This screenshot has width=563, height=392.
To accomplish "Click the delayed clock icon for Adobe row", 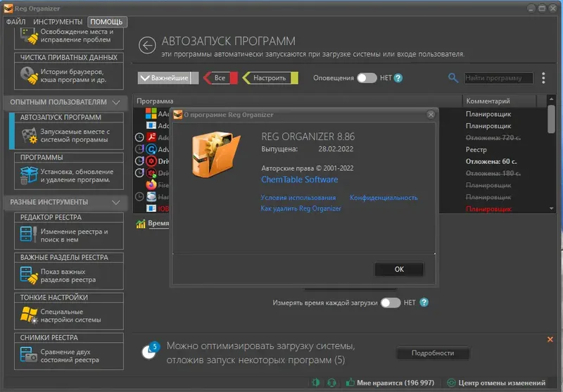I will click(x=139, y=137).
